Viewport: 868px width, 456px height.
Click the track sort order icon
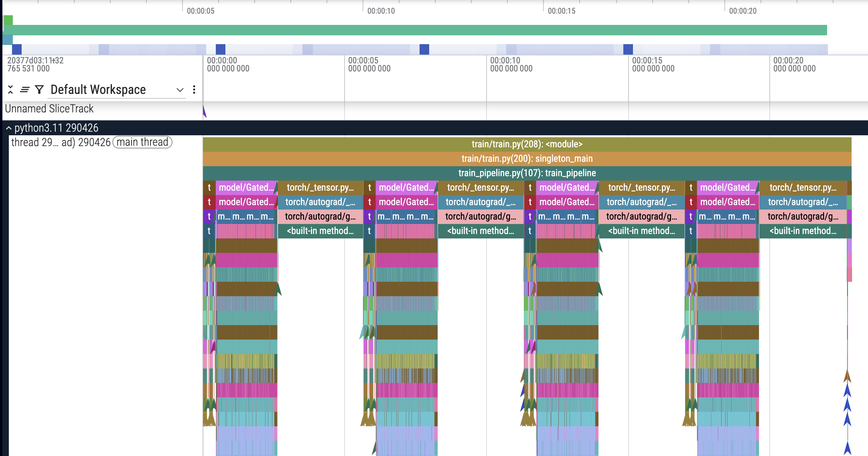tap(25, 90)
